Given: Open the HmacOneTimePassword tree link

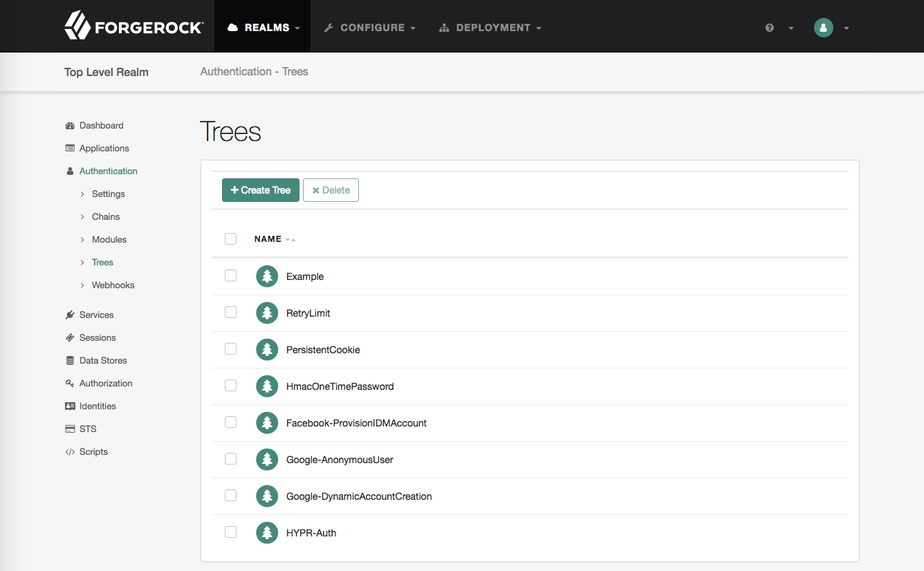Looking at the screenshot, I should pyautogui.click(x=340, y=386).
